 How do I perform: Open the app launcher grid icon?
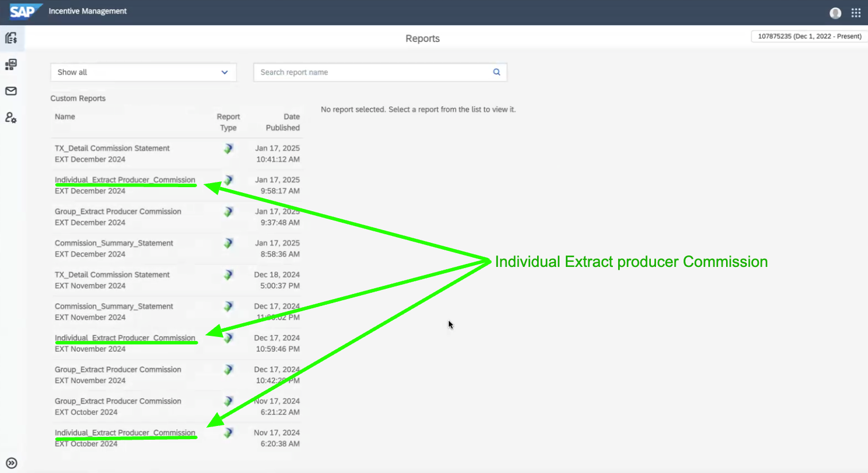(856, 13)
